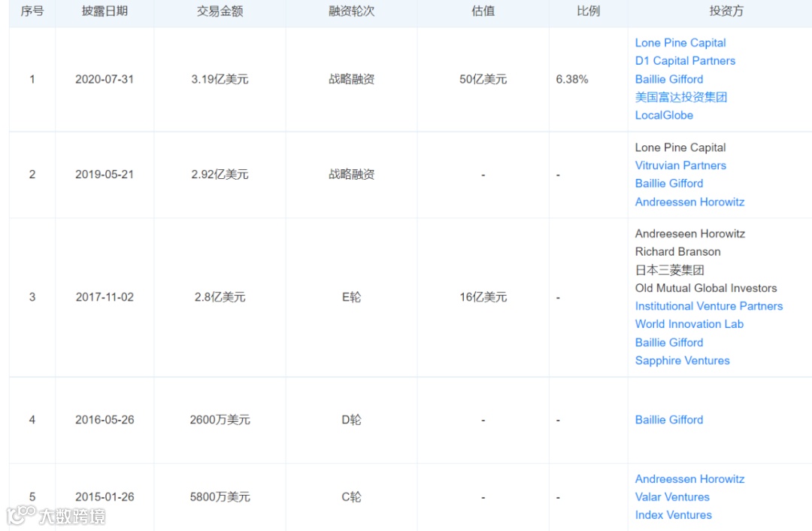Open Lone Pine Capital link in row 1
This screenshot has height=531, width=812.
pos(680,43)
